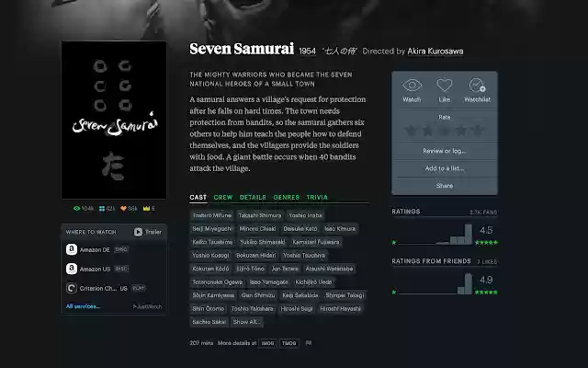Open JustWatch attribution link
The height and width of the screenshot is (368, 588).
(x=147, y=306)
